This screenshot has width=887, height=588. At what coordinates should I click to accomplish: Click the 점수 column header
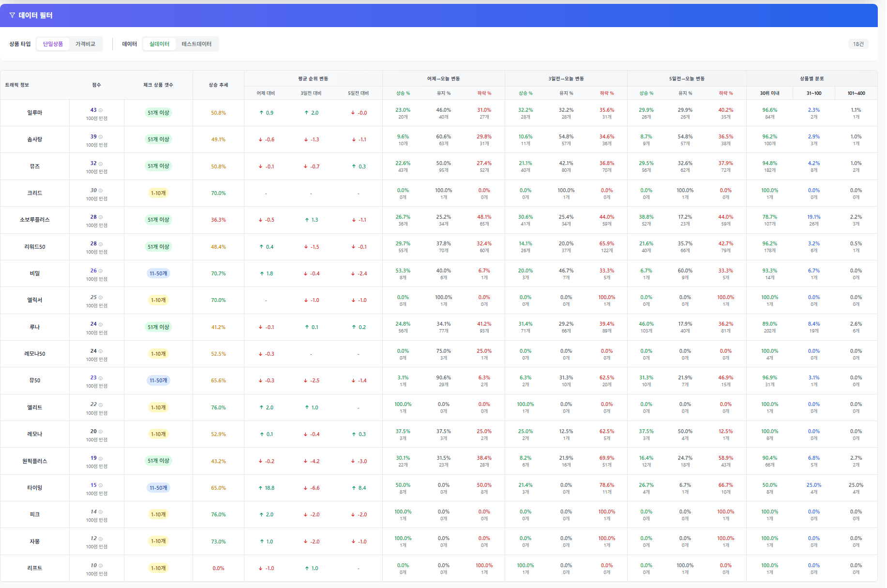click(97, 85)
